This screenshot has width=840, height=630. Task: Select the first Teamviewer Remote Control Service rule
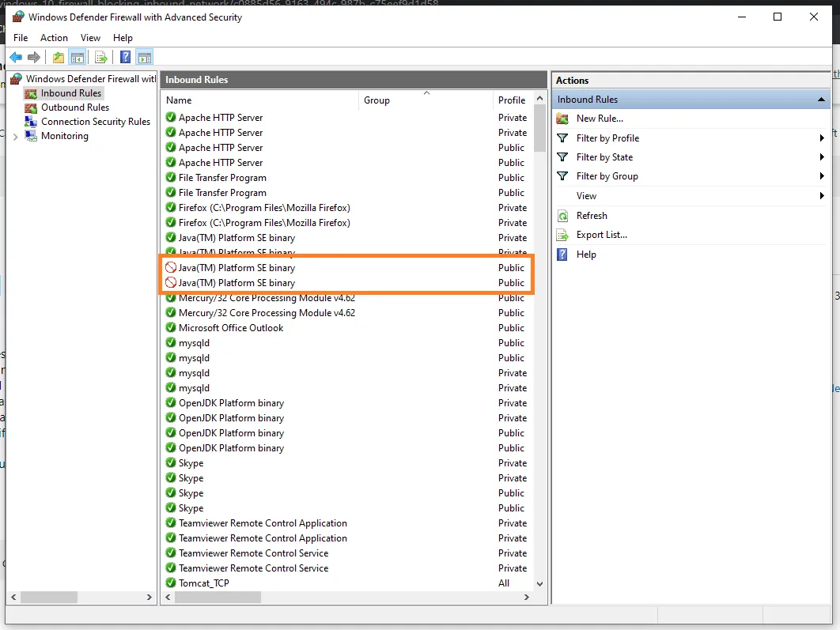coord(347,553)
